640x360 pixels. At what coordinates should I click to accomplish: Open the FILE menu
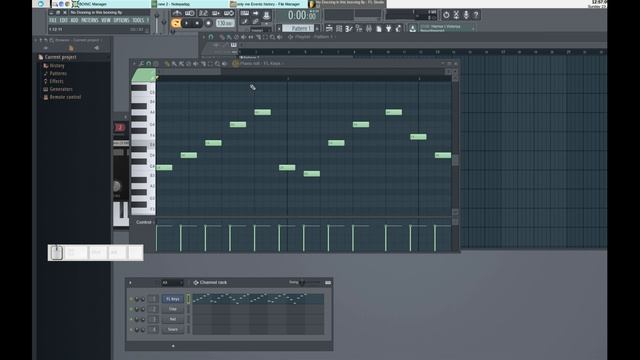[53, 20]
